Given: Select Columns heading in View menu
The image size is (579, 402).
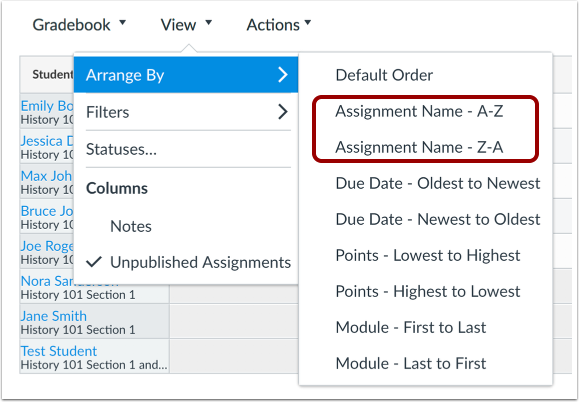Looking at the screenshot, I should click(117, 188).
